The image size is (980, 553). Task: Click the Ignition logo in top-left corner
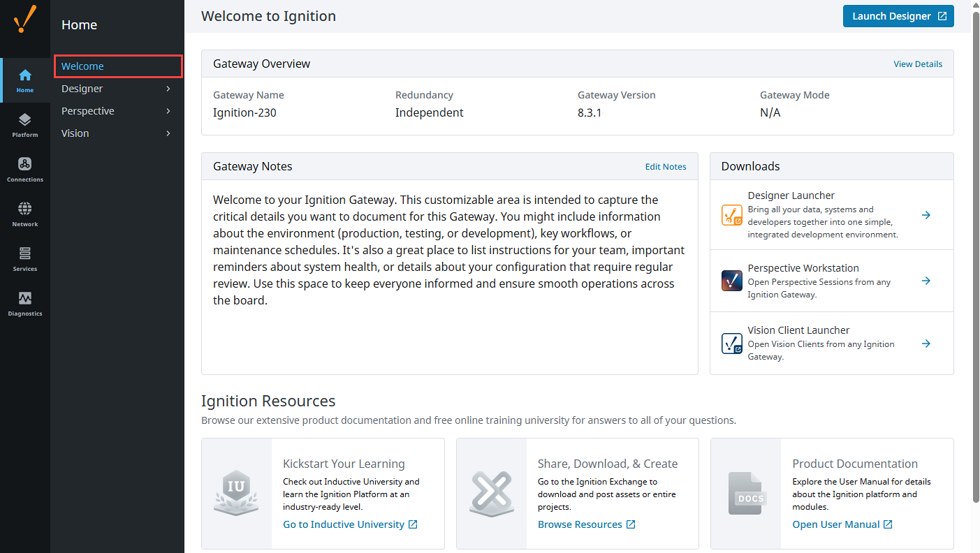pyautogui.click(x=24, y=20)
